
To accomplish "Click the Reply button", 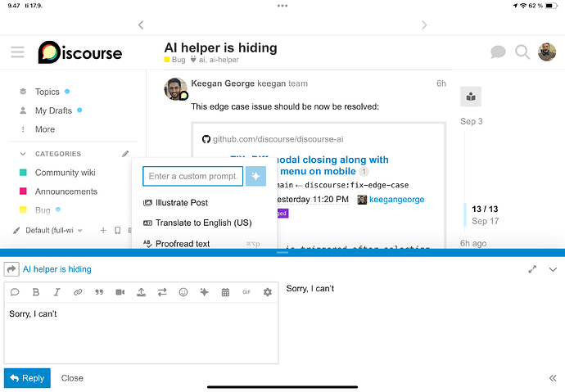I will (27, 378).
